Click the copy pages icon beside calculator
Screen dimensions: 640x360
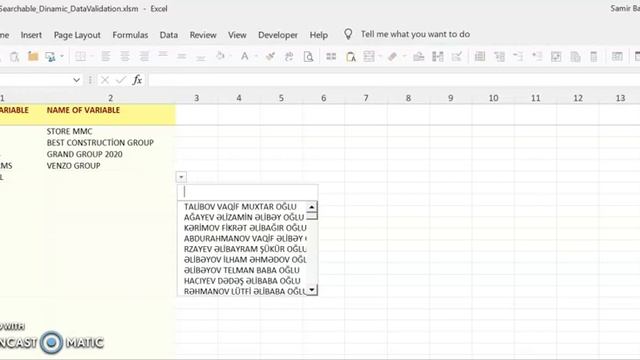[575, 56]
